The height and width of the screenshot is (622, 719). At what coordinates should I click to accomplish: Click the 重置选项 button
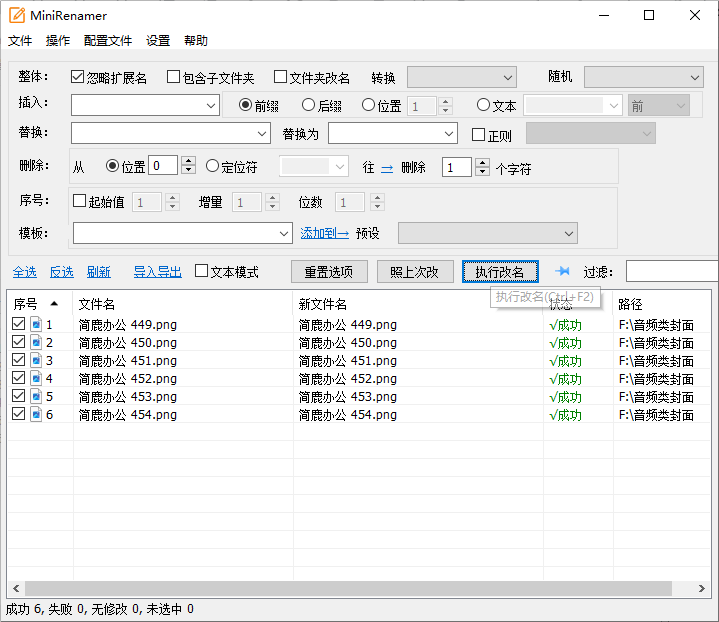click(x=329, y=272)
